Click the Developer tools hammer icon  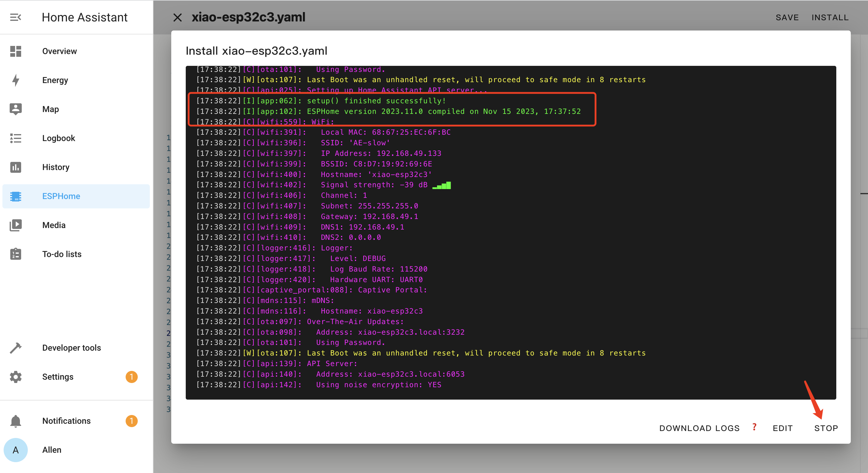15,348
